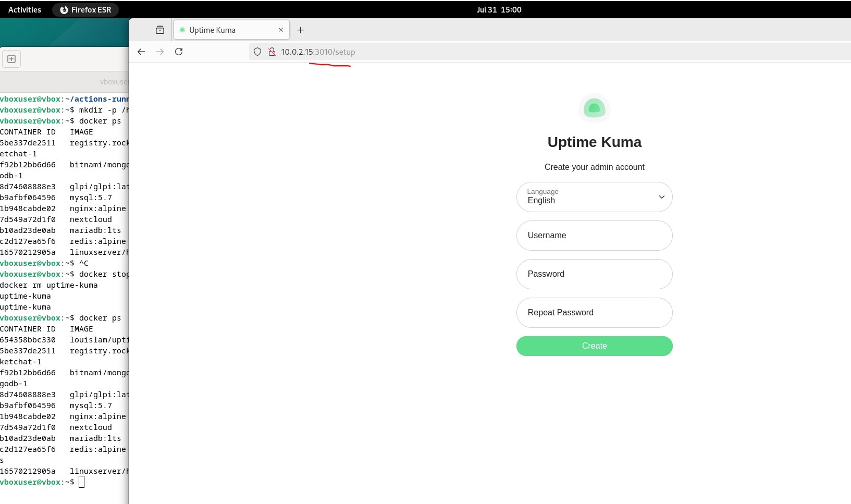Click Firefox ESR in the top bar
Screen dimensions: 851x504
click(85, 9)
